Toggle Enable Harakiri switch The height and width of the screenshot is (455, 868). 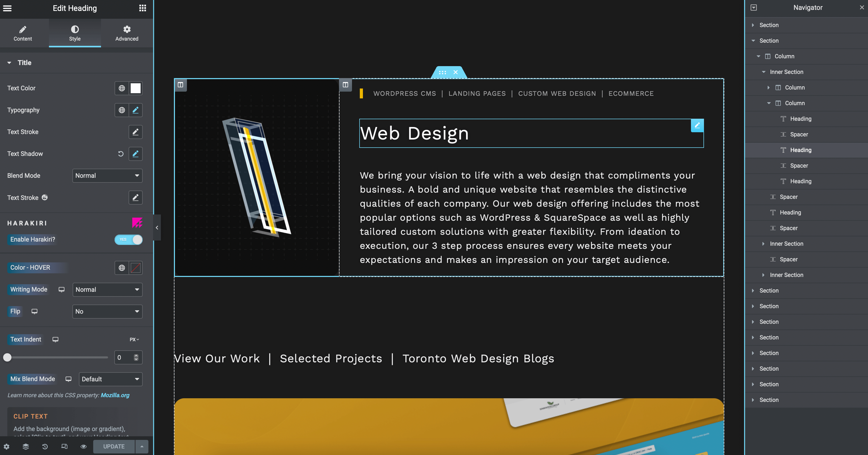tap(128, 239)
